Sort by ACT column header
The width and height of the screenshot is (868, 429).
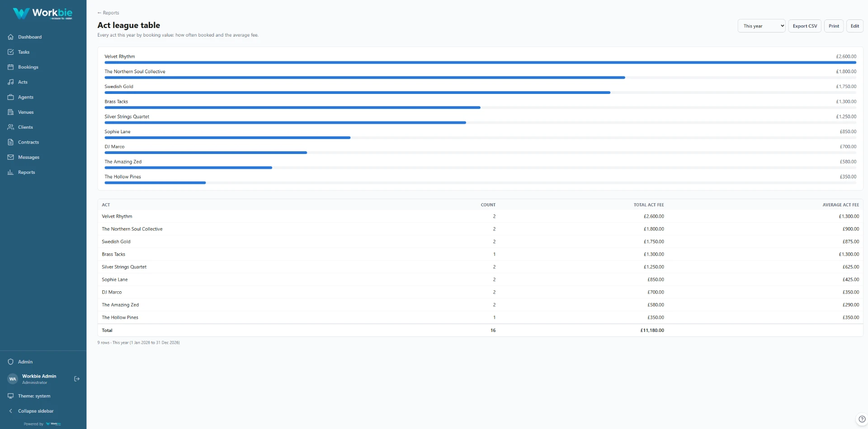point(106,205)
